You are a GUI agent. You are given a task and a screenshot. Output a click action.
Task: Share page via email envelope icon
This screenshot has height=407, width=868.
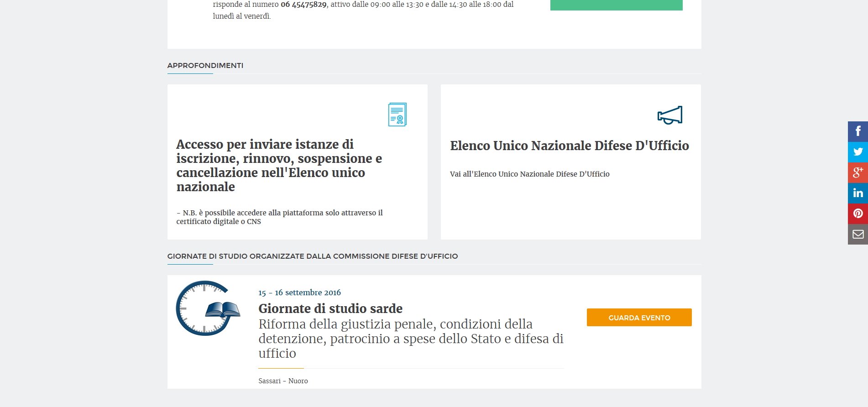point(858,234)
